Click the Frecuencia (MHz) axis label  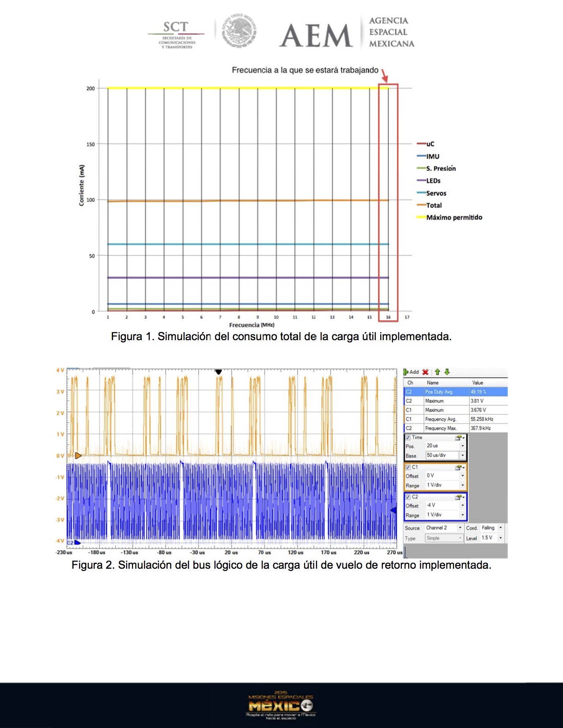pos(252,325)
